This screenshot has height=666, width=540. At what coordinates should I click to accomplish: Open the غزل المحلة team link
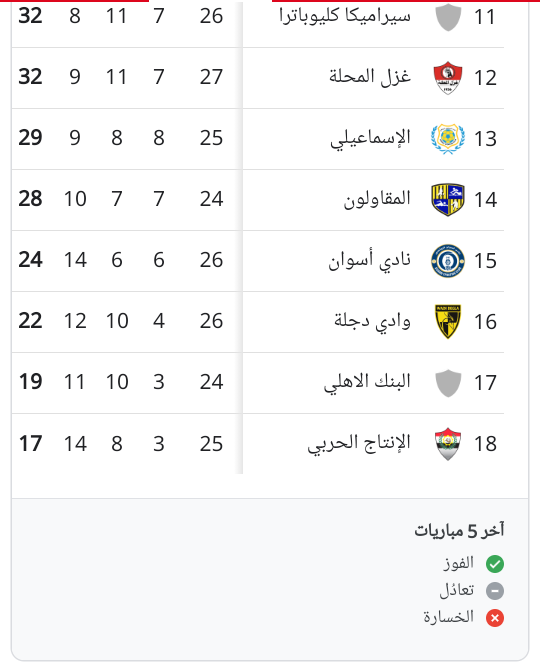[x=370, y=77]
